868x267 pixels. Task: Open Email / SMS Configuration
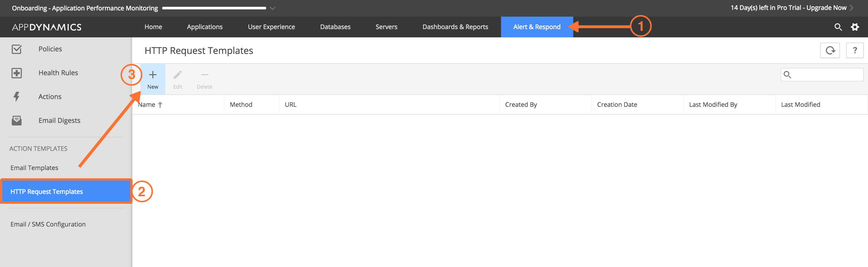pyautogui.click(x=48, y=224)
